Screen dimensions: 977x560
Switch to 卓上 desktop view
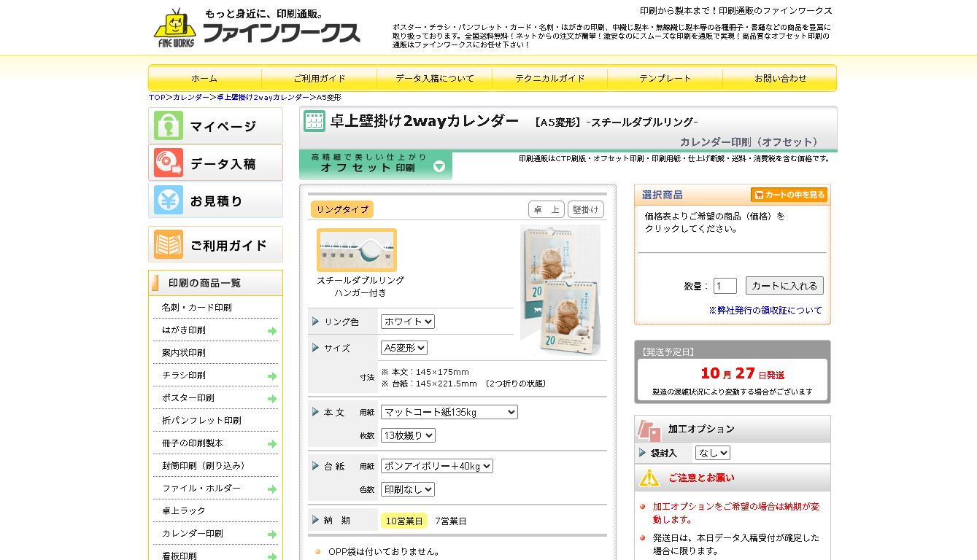(x=547, y=210)
